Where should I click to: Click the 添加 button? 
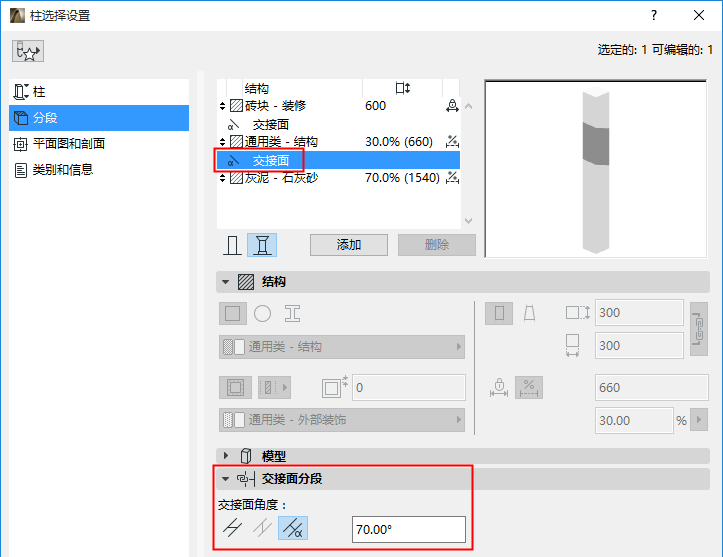349,245
